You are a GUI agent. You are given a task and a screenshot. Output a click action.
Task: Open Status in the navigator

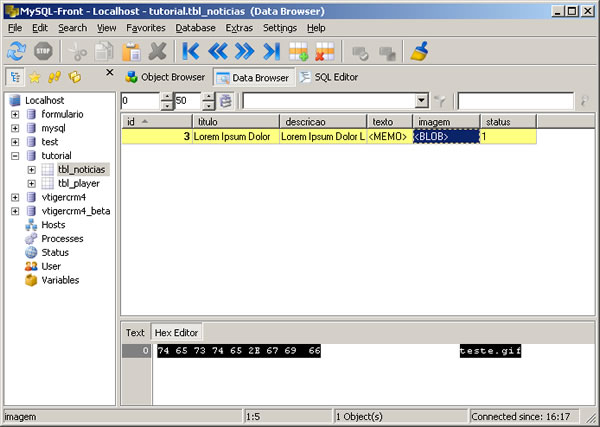click(x=55, y=253)
